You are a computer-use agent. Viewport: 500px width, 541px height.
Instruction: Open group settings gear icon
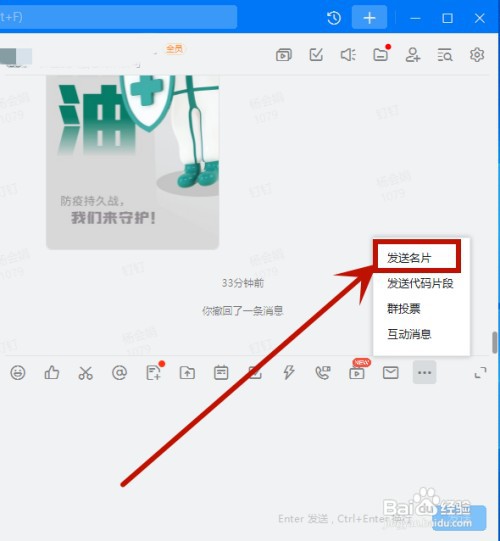[x=477, y=55]
